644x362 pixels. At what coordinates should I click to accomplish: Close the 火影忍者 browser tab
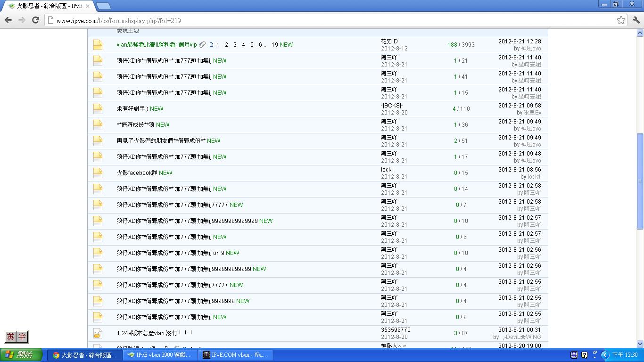tap(88, 6)
